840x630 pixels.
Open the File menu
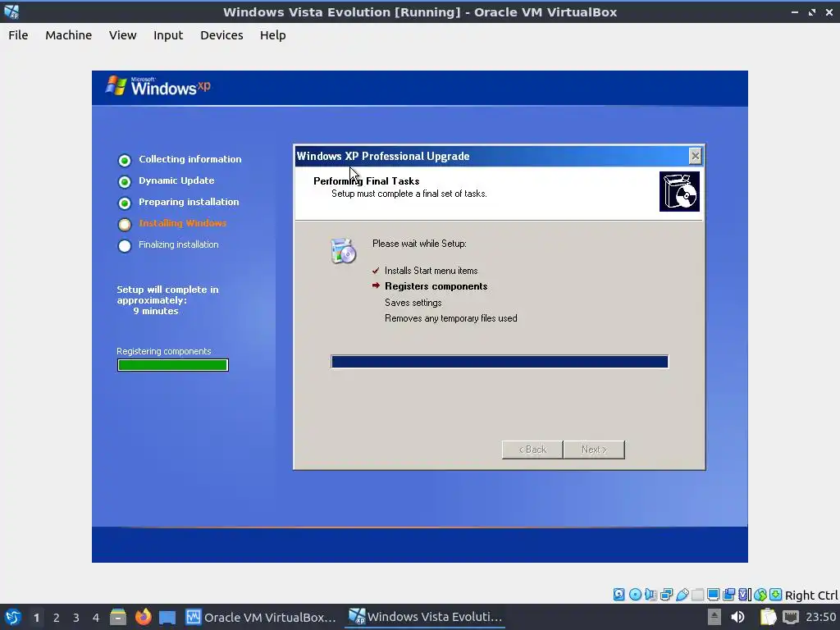[x=18, y=34]
